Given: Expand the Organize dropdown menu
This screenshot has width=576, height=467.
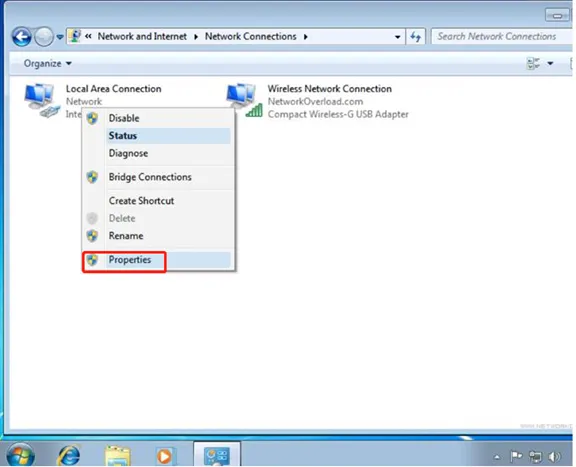Looking at the screenshot, I should pos(47,64).
